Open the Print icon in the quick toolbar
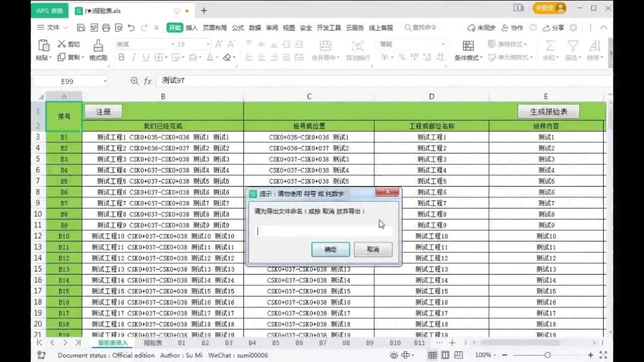The height and width of the screenshot is (362, 644). click(107, 28)
